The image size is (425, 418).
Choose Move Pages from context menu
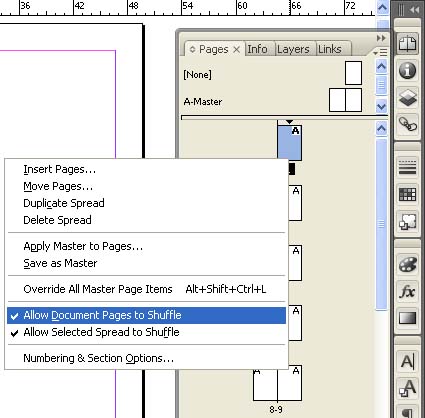point(146,186)
